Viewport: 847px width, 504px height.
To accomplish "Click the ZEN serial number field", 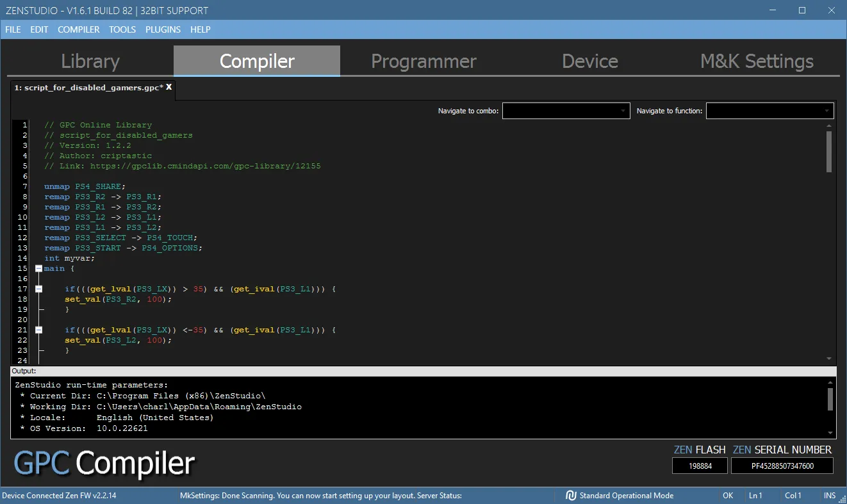I will 782,466.
